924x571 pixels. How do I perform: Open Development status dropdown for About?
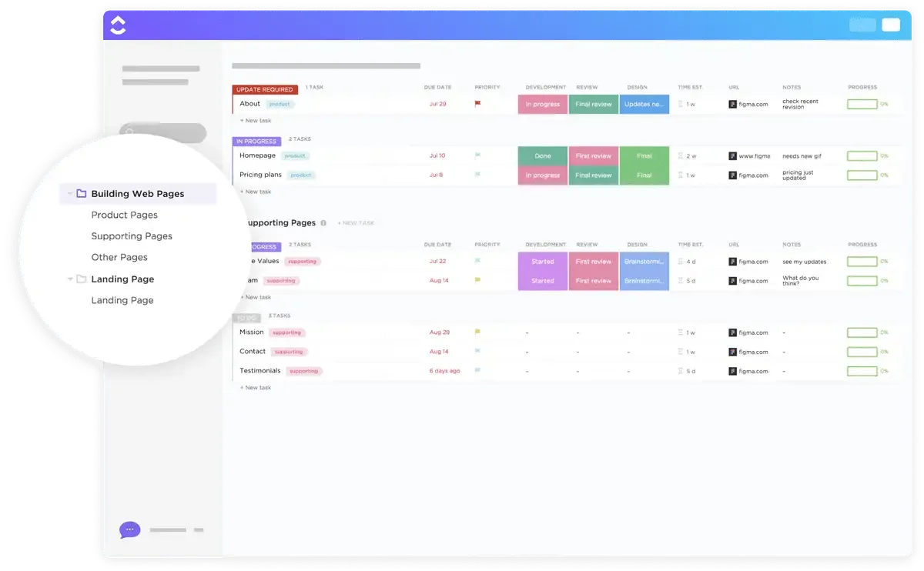click(x=543, y=104)
